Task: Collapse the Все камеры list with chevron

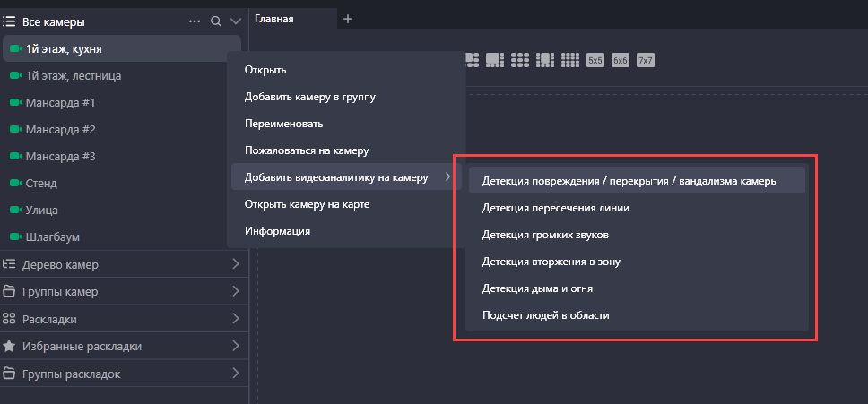Action: (x=236, y=21)
